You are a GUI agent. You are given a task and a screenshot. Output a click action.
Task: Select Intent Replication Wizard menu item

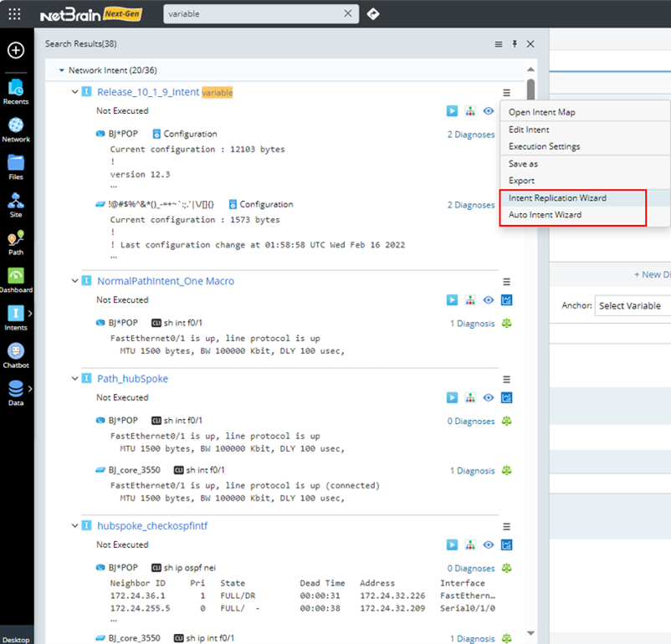pyautogui.click(x=557, y=198)
